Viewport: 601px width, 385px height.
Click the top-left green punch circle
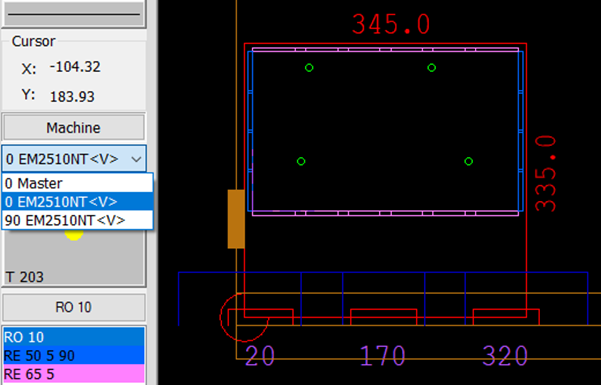pyautogui.click(x=309, y=68)
